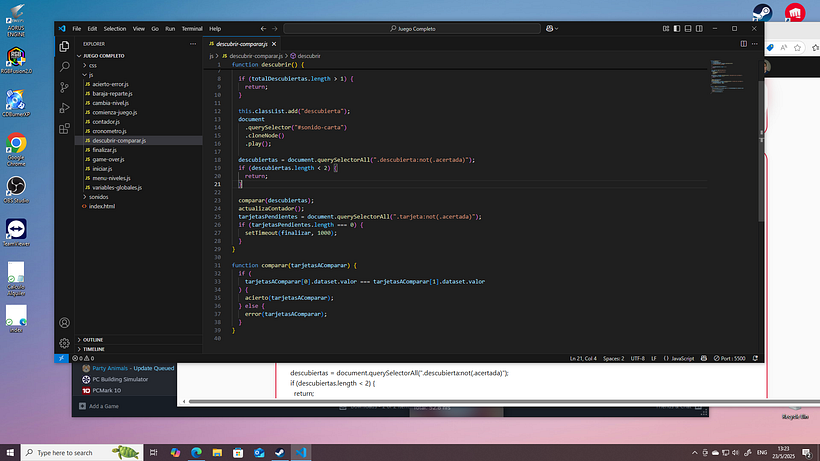820x461 pixels.
Task: Open the View menu
Action: point(139,29)
